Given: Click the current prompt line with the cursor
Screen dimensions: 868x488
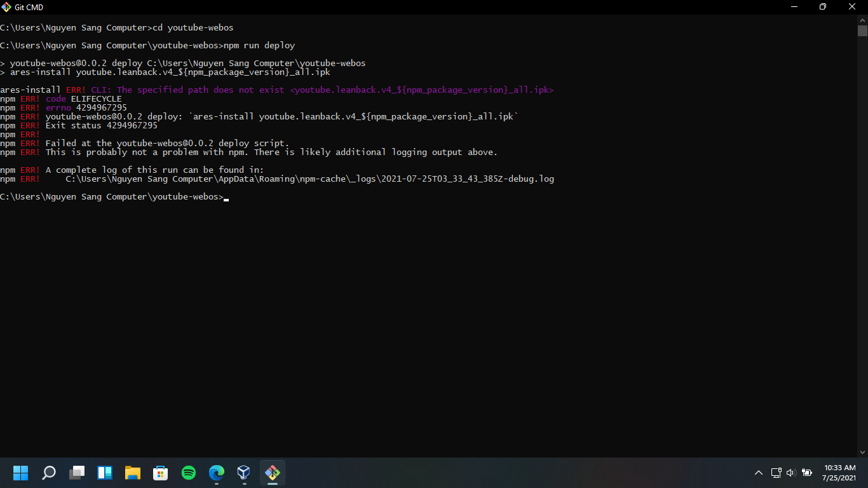Looking at the screenshot, I should tap(114, 197).
